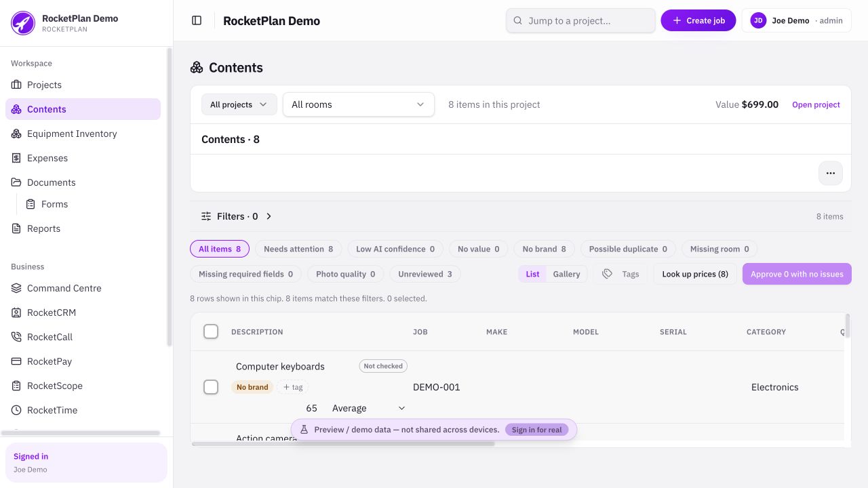
Task: Toggle the sidebar panel icon
Action: coord(197,20)
